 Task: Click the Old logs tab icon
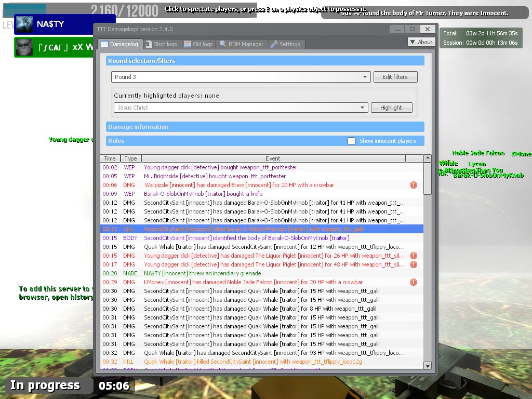[187, 44]
